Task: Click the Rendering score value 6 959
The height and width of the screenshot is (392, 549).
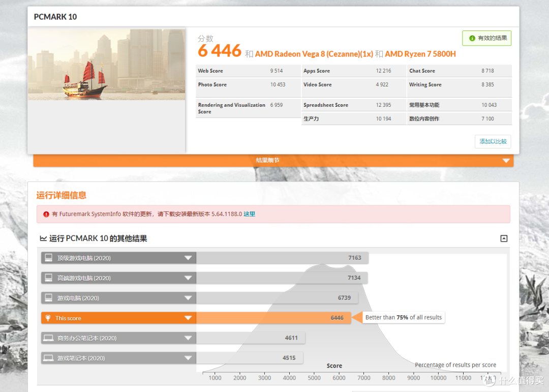Action: (x=276, y=105)
